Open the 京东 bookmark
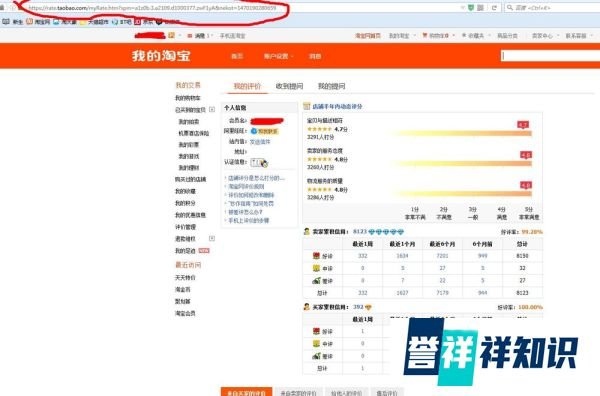Viewport: 600px width, 396px height. pyautogui.click(x=144, y=22)
